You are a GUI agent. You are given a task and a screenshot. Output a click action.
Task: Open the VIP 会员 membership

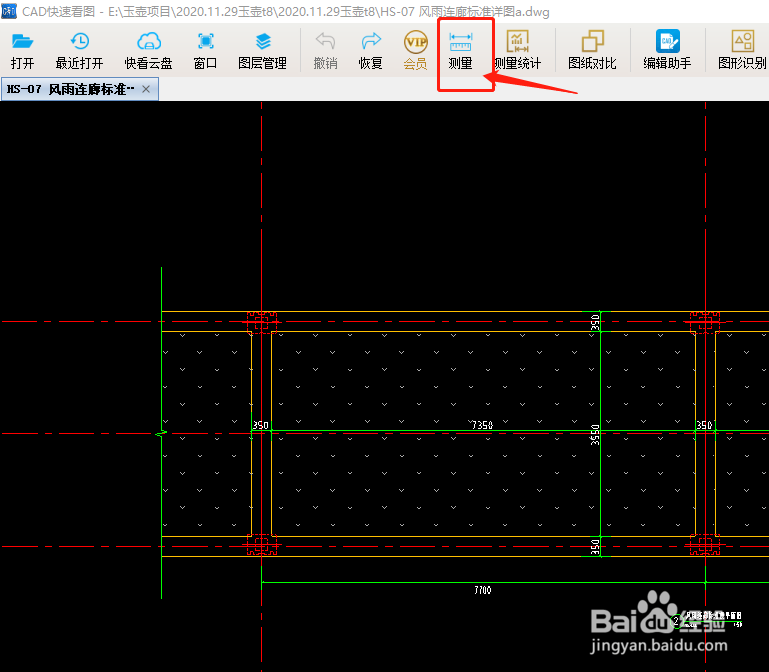point(415,51)
